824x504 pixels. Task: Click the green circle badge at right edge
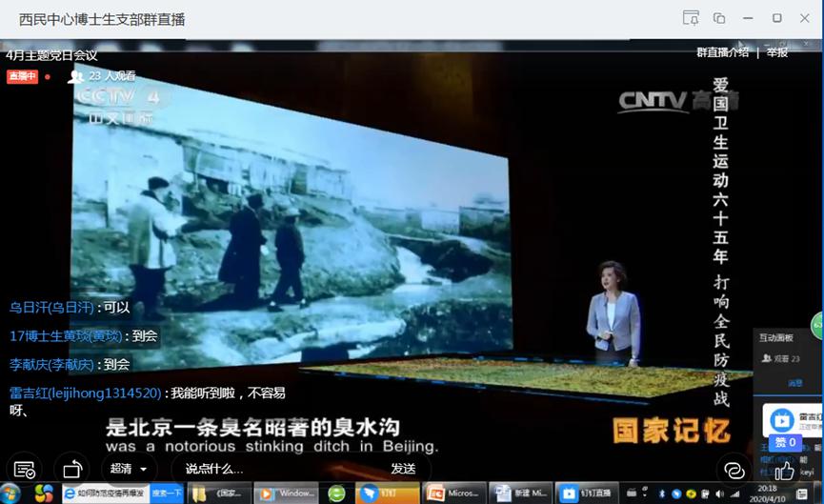[x=818, y=327]
